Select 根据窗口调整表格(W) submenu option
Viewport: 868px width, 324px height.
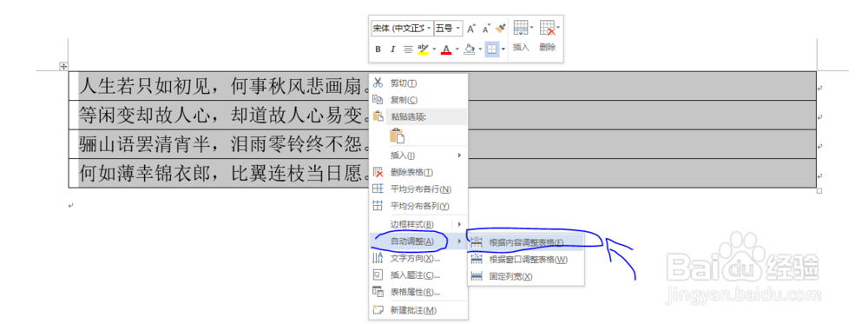[x=526, y=259]
